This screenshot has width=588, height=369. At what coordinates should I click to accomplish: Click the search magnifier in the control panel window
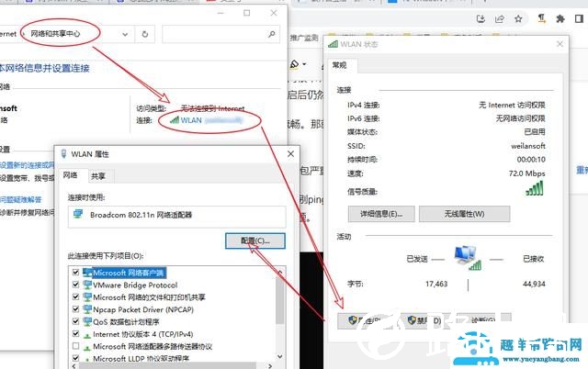pyautogui.click(x=272, y=34)
